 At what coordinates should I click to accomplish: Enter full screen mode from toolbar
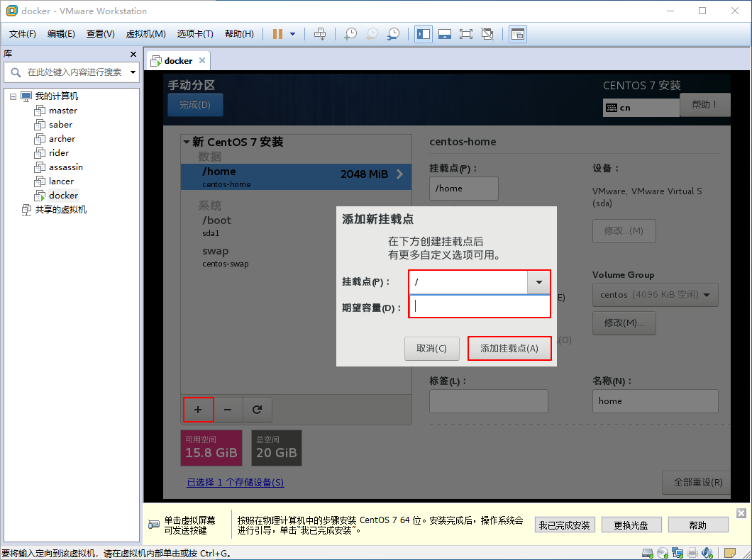point(466,34)
